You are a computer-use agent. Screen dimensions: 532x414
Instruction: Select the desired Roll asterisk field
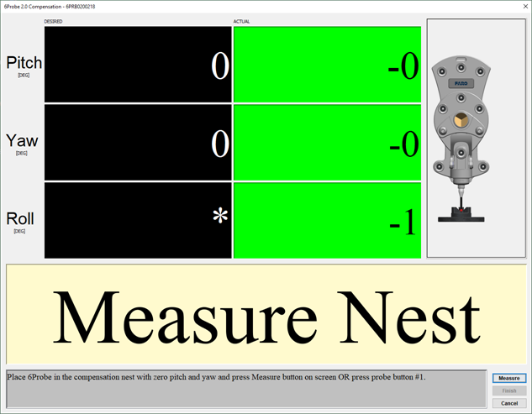[x=138, y=220]
